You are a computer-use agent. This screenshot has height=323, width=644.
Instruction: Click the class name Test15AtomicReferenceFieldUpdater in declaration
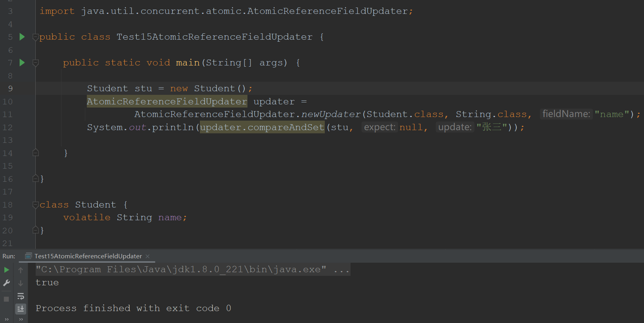215,37
